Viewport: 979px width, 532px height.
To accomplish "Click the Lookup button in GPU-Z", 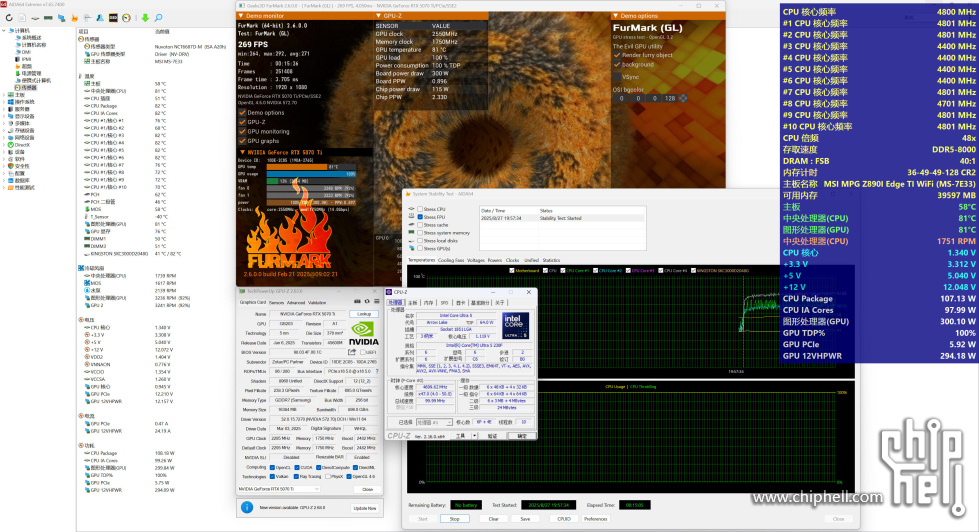I will click(x=364, y=314).
